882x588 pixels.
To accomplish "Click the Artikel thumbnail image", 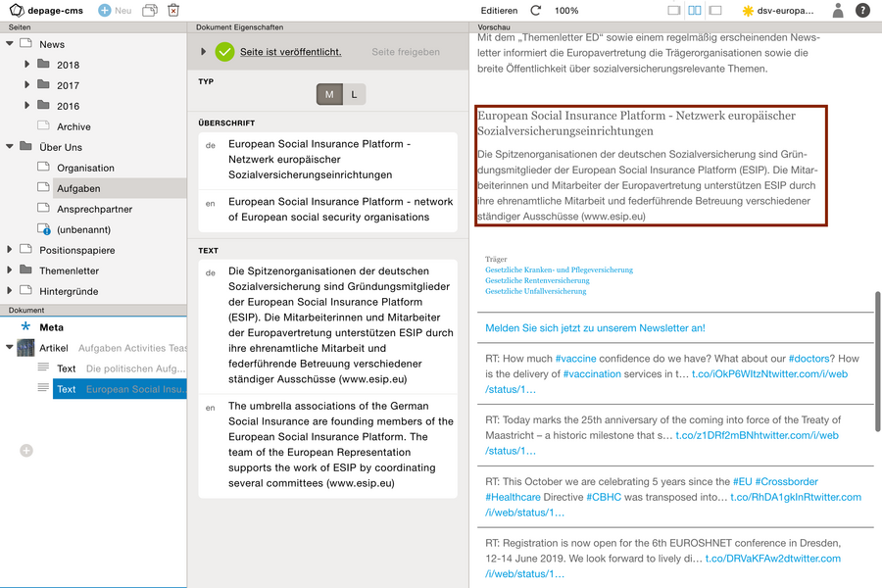I will click(25, 348).
